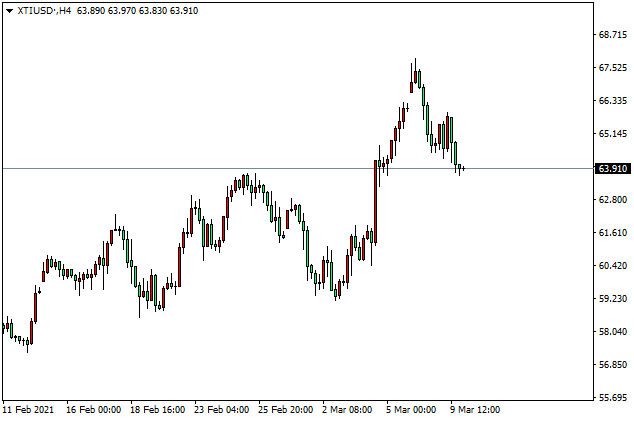Click the 66.335 price scale label
The image size is (634, 421).
pyautogui.click(x=613, y=101)
